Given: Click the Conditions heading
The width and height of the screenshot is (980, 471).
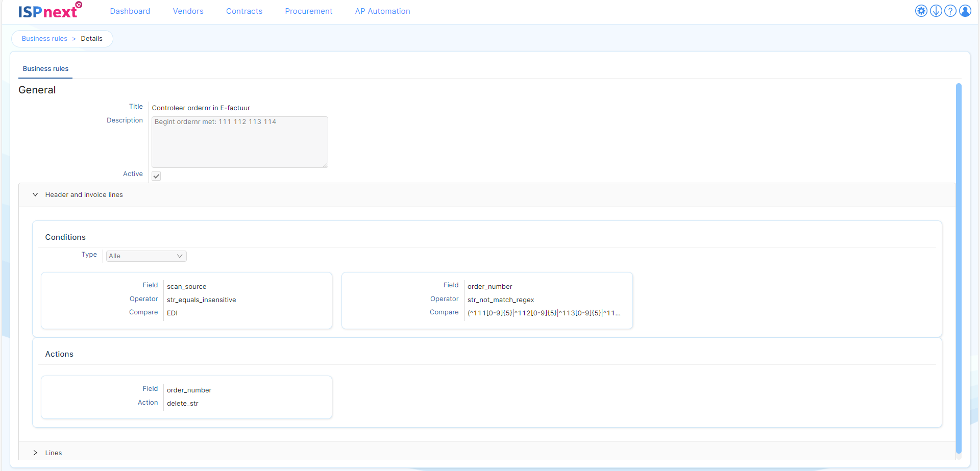Looking at the screenshot, I should (65, 237).
